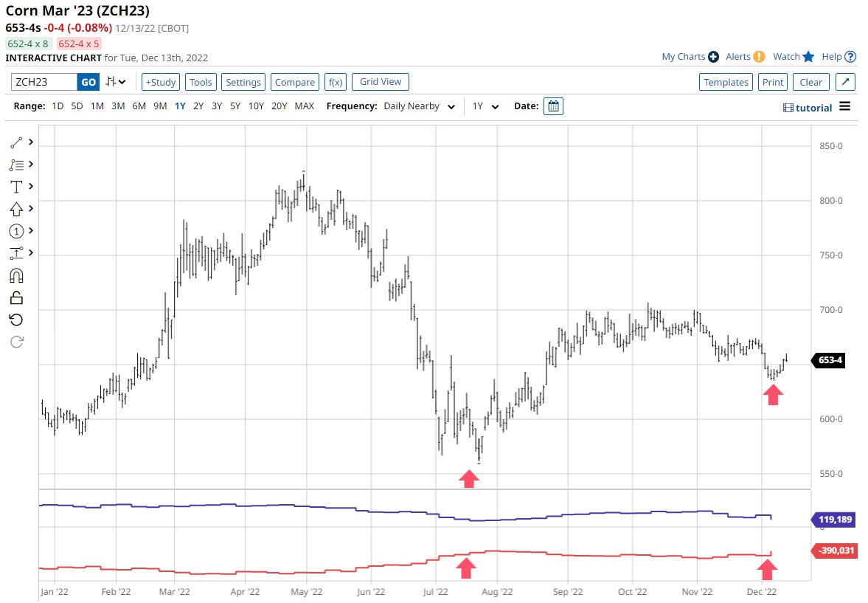
Task: Switch to Grid View
Action: tap(381, 81)
